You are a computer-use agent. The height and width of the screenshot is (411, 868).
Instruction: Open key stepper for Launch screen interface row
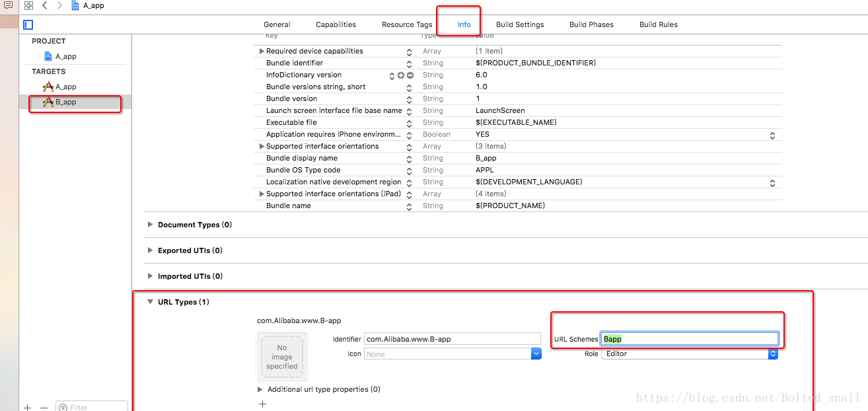click(409, 111)
